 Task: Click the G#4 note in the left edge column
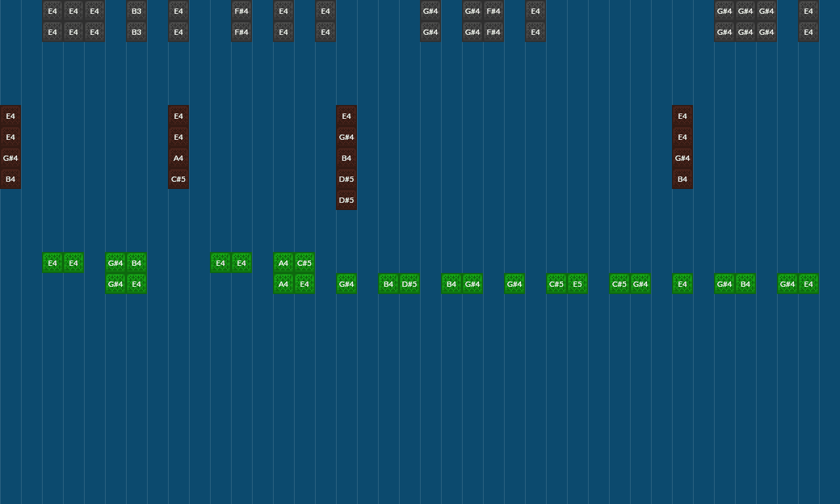(x=10, y=158)
